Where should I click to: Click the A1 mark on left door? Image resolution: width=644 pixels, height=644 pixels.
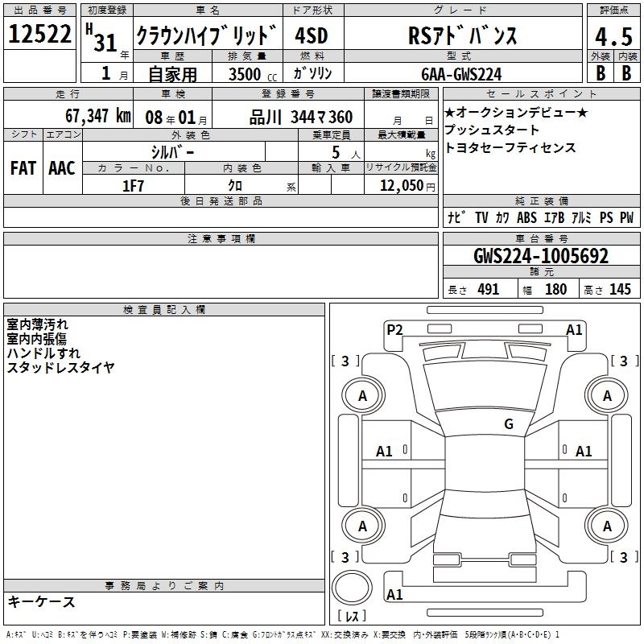pyautogui.click(x=385, y=452)
